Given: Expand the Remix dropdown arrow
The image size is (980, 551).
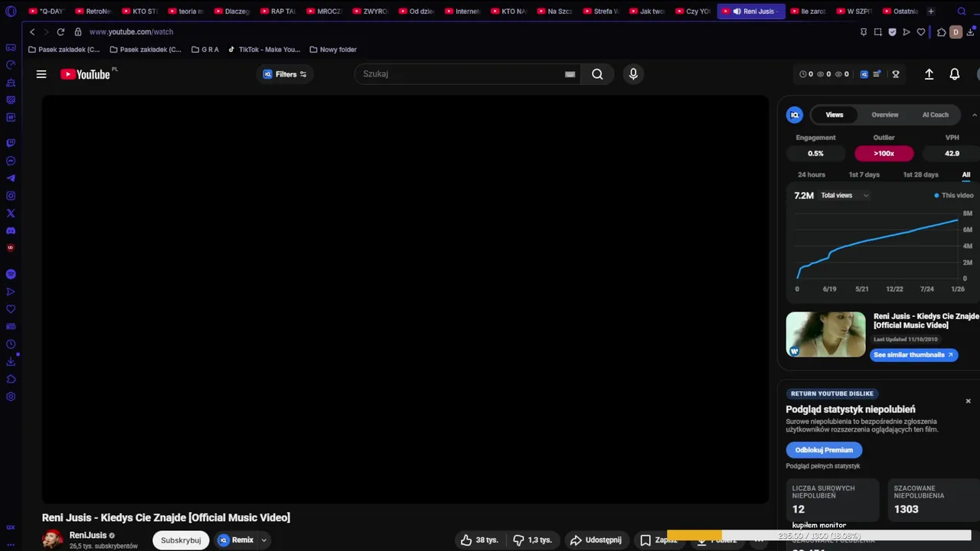Looking at the screenshot, I should pos(263,540).
